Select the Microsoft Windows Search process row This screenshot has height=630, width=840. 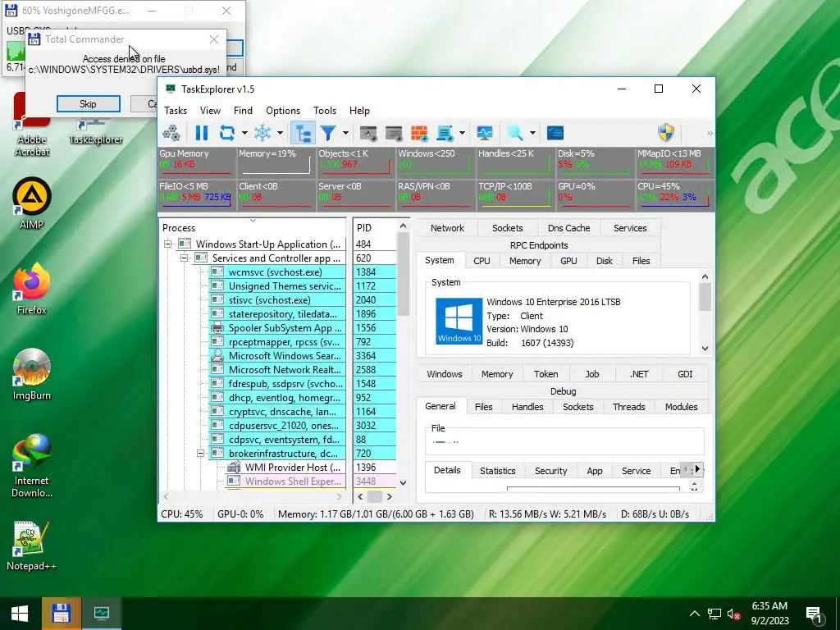(x=276, y=356)
